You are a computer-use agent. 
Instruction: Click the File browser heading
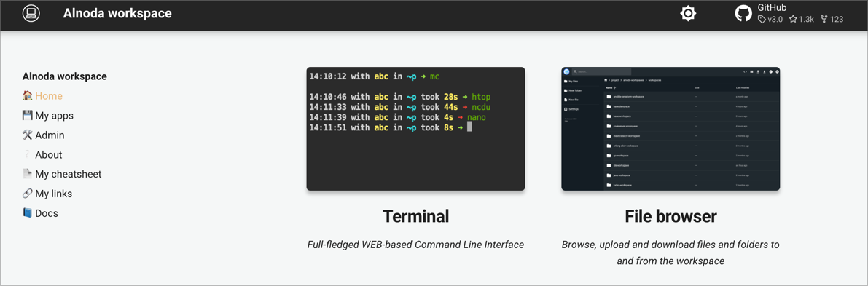[670, 216]
